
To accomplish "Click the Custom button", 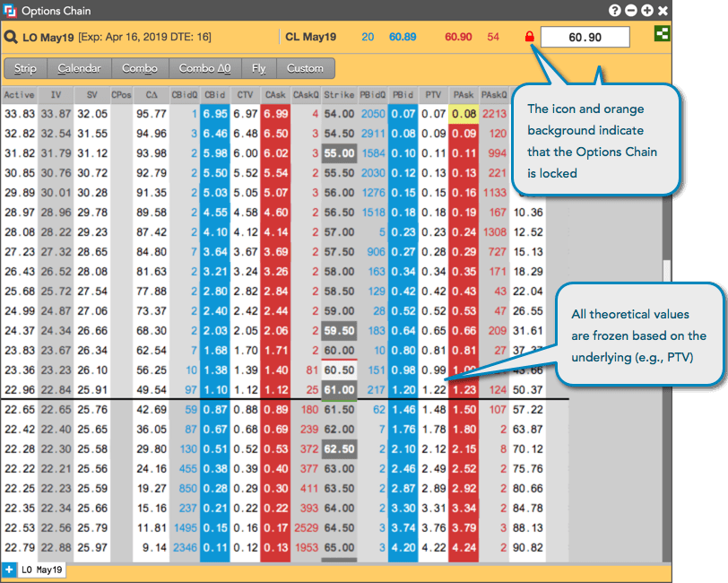I will (x=305, y=68).
